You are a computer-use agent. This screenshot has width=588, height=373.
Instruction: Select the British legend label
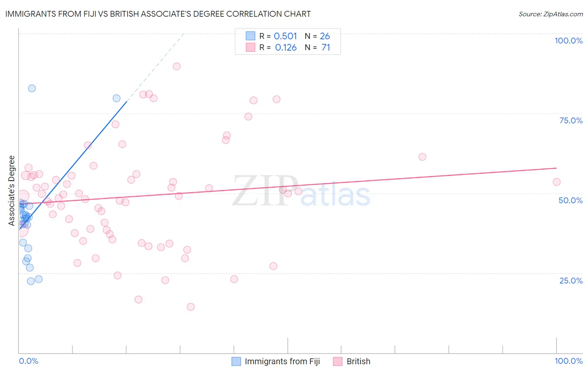coord(358,361)
